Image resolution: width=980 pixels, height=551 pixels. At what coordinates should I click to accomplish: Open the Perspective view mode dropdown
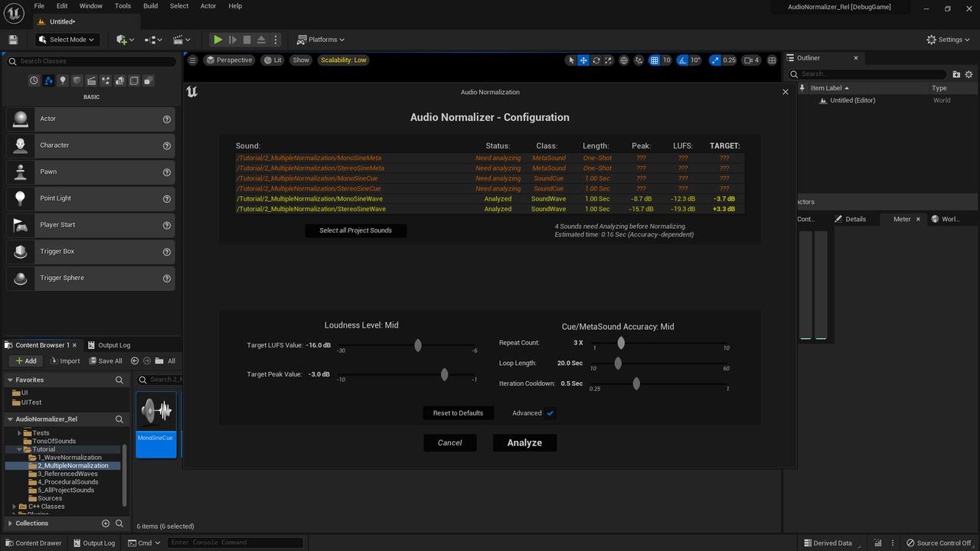tap(229, 60)
